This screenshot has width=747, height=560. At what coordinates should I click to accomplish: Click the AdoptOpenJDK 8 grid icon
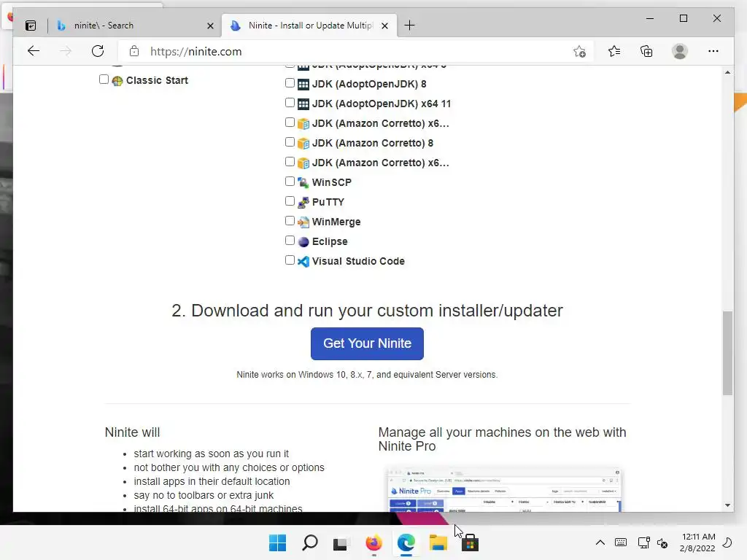[x=303, y=85]
